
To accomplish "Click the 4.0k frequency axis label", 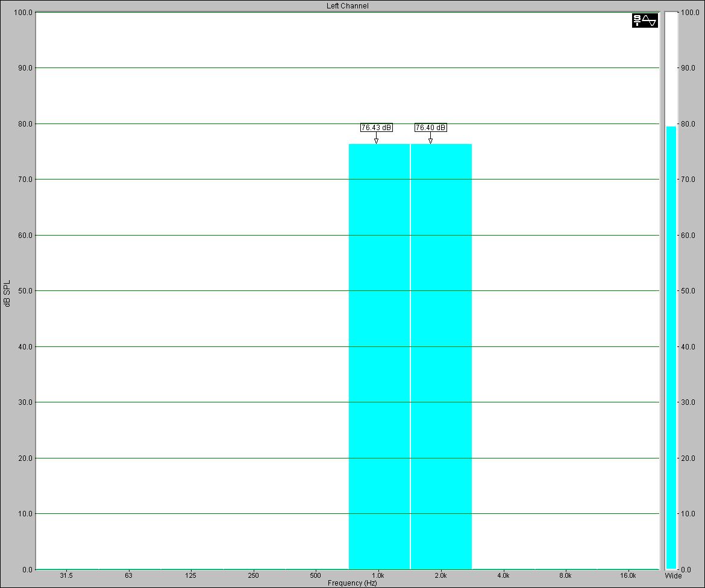I will pyautogui.click(x=503, y=575).
